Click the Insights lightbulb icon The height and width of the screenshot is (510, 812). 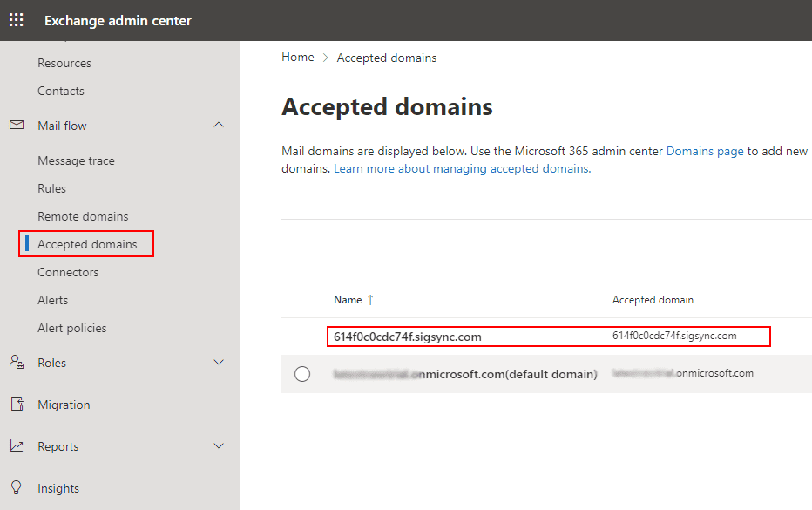(x=17, y=488)
